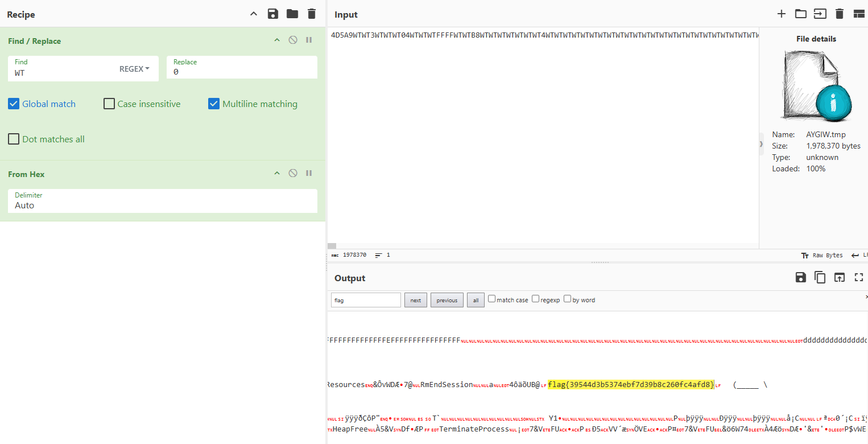Collapse the Find / Replace operation

click(277, 40)
